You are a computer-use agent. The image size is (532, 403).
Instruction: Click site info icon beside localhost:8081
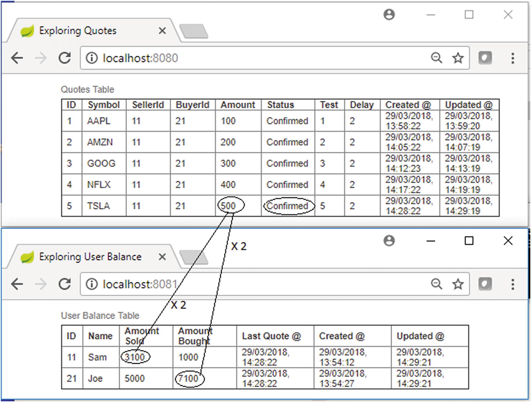[92, 284]
